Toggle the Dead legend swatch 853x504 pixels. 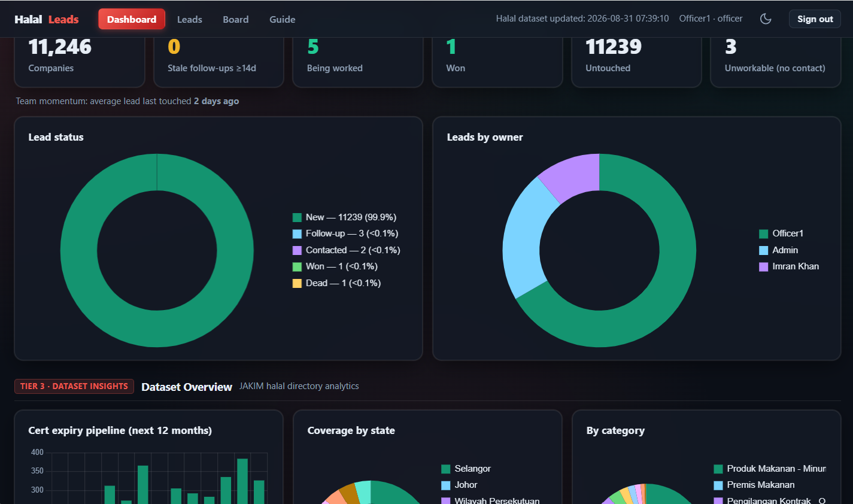pos(297,283)
